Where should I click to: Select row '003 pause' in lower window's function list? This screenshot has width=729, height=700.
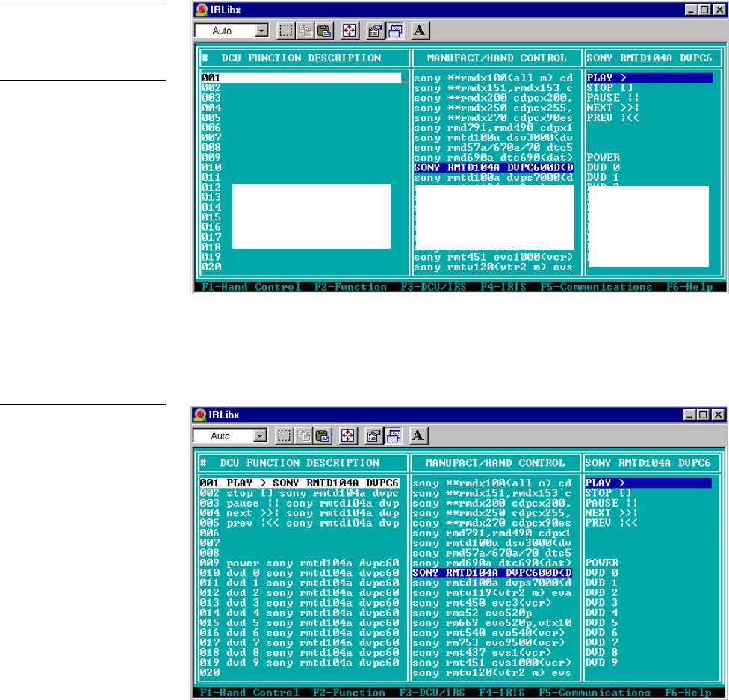tap(300, 503)
